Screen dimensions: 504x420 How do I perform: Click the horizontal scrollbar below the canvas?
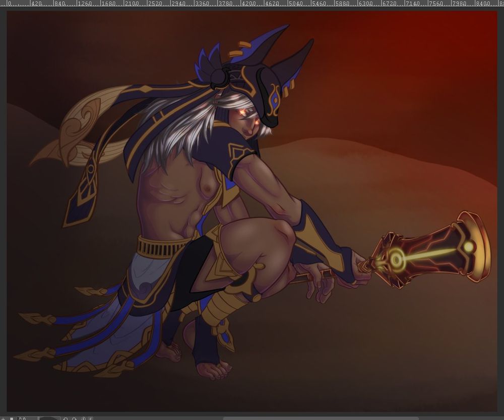[x=322, y=418]
